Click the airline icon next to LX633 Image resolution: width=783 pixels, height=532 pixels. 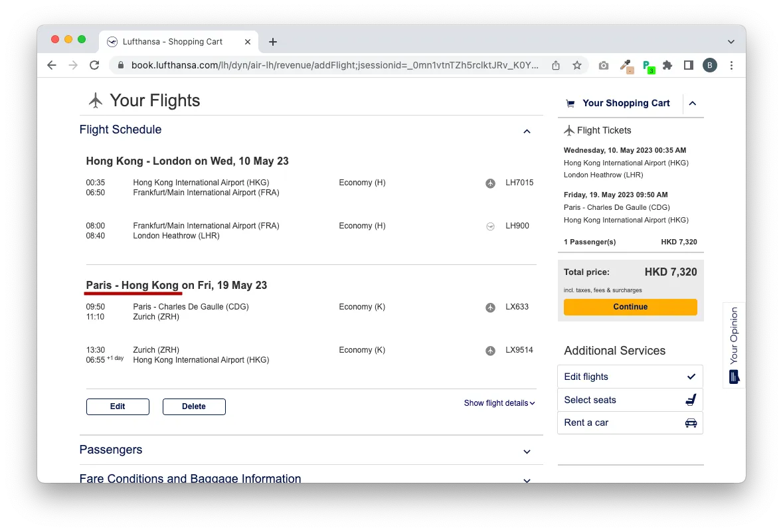tap(490, 308)
